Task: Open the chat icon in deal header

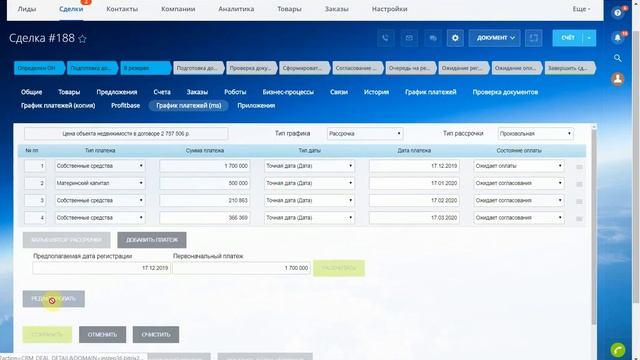Action: click(433, 38)
